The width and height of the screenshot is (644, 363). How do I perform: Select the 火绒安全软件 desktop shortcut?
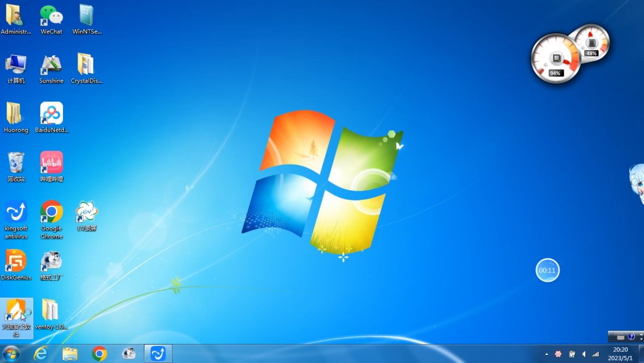click(x=17, y=318)
